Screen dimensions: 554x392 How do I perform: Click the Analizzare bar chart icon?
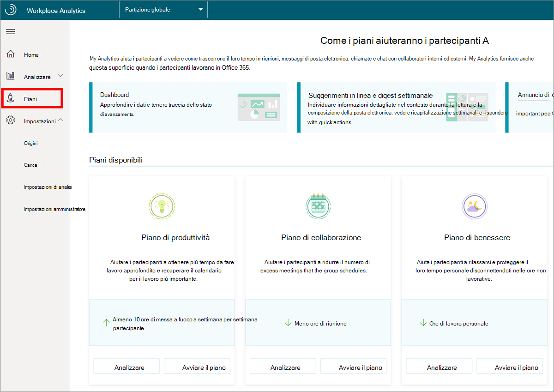[11, 76]
